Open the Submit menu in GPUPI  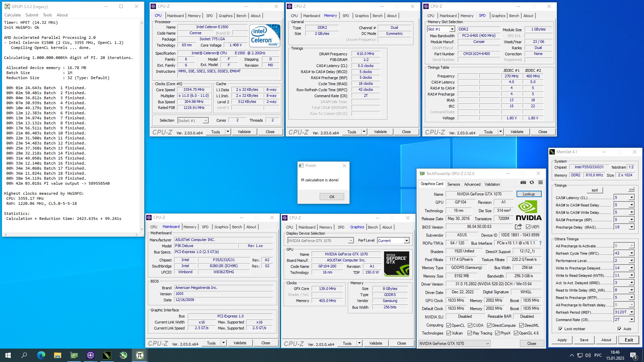[x=32, y=15]
